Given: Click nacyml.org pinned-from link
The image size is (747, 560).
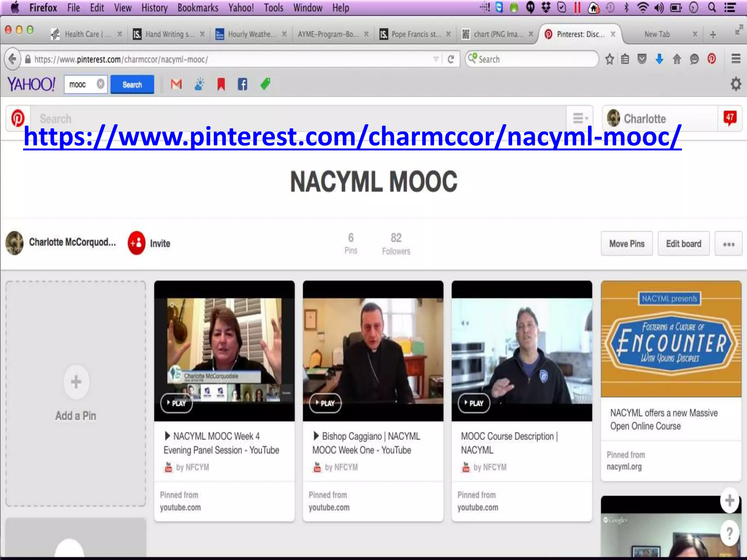Looking at the screenshot, I should (624, 467).
